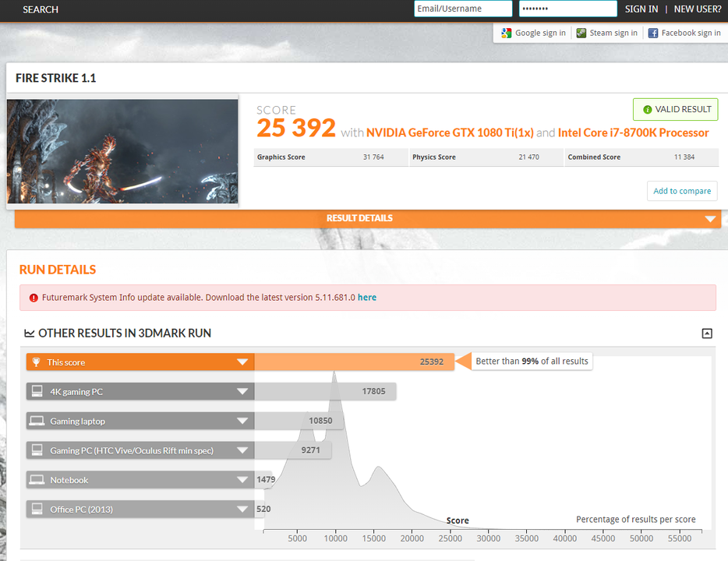Click 'Percentage of results per score' chart label
Image resolution: width=728 pixels, height=561 pixels.
coord(635,520)
